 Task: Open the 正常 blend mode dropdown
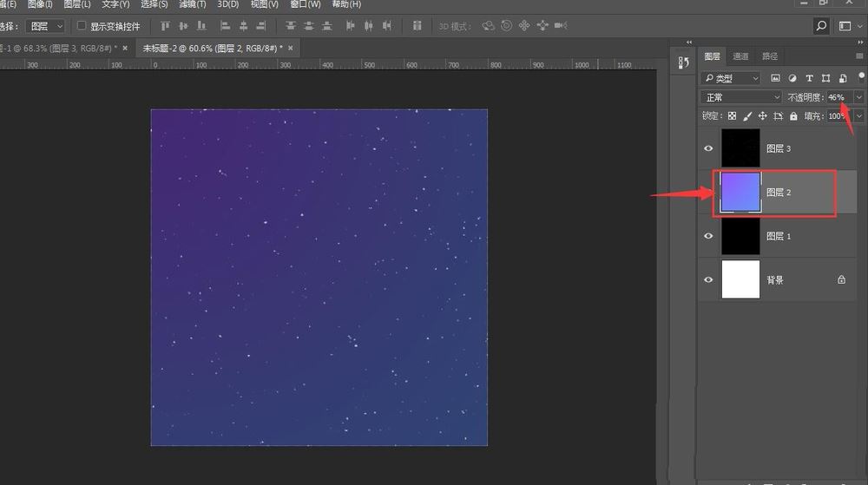740,97
